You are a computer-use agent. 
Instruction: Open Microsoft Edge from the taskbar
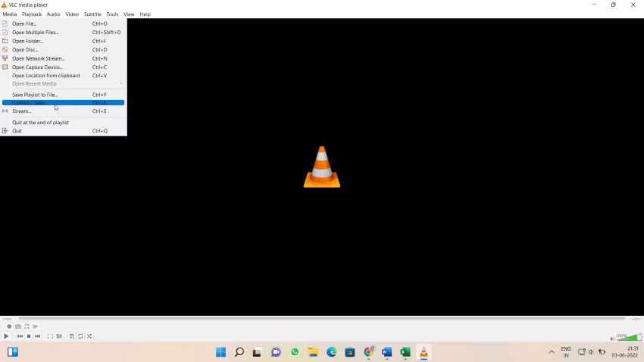(332, 352)
